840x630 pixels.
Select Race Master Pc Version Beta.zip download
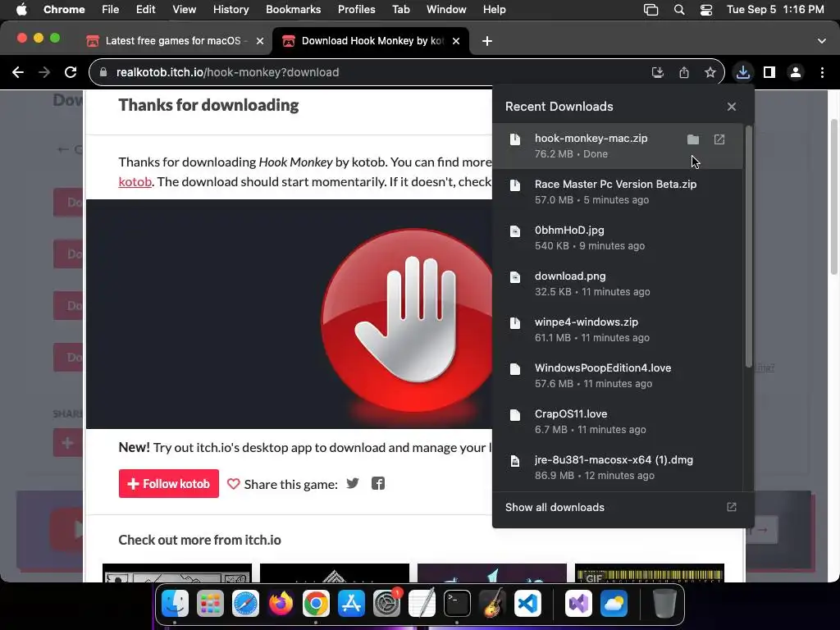[x=617, y=192]
